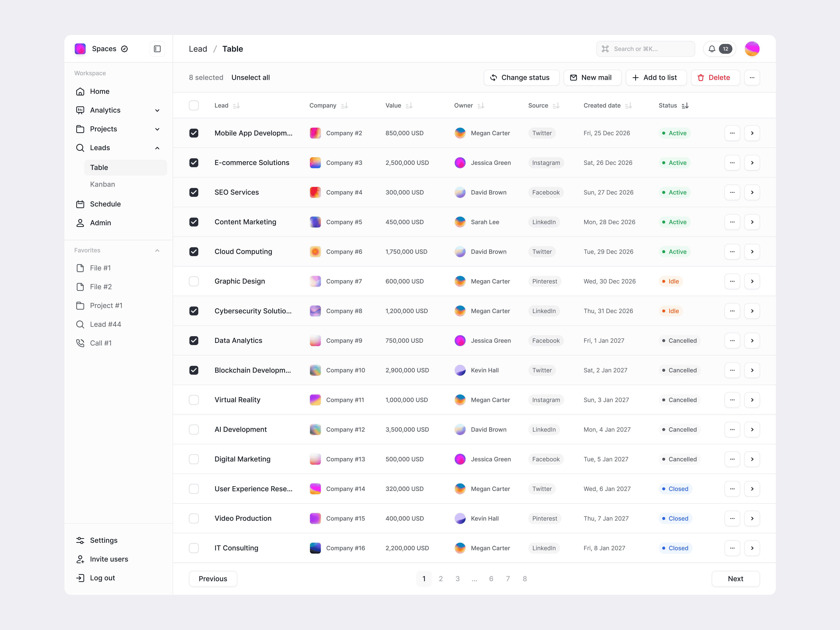Collapse the sidebar panel icon

click(x=157, y=49)
